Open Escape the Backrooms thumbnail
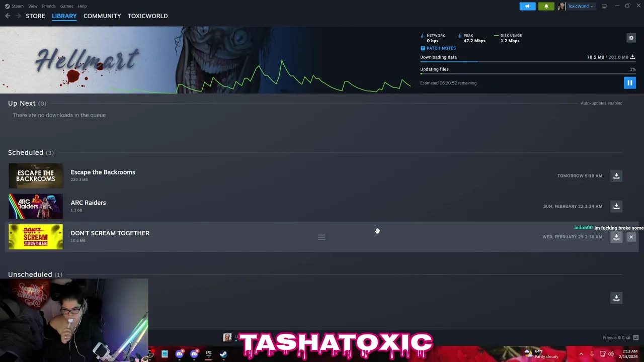 [x=36, y=176]
